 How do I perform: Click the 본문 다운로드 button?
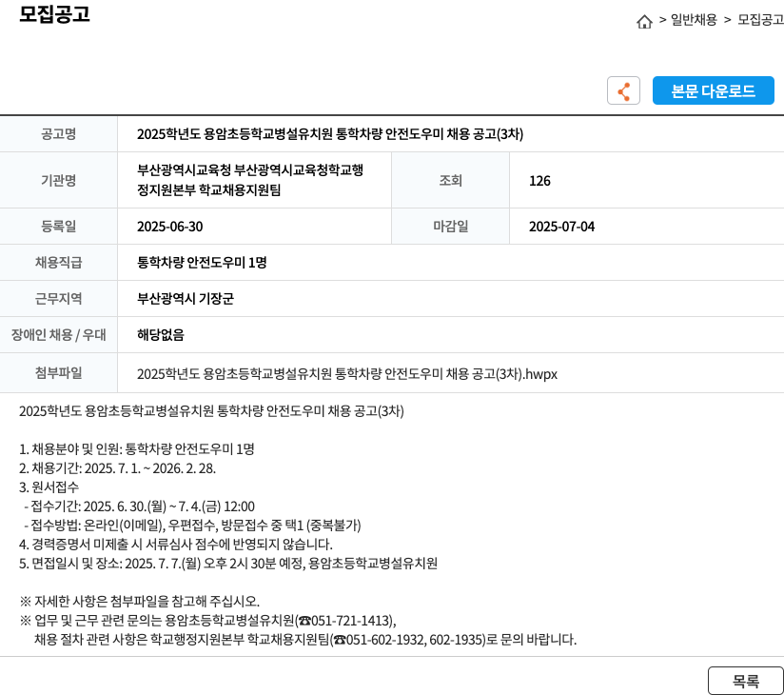pos(713,90)
